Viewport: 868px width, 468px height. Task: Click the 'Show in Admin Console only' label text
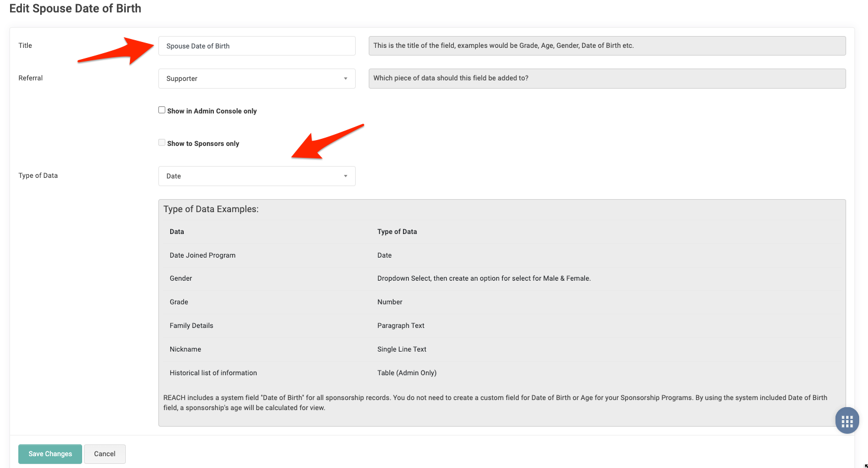(212, 111)
